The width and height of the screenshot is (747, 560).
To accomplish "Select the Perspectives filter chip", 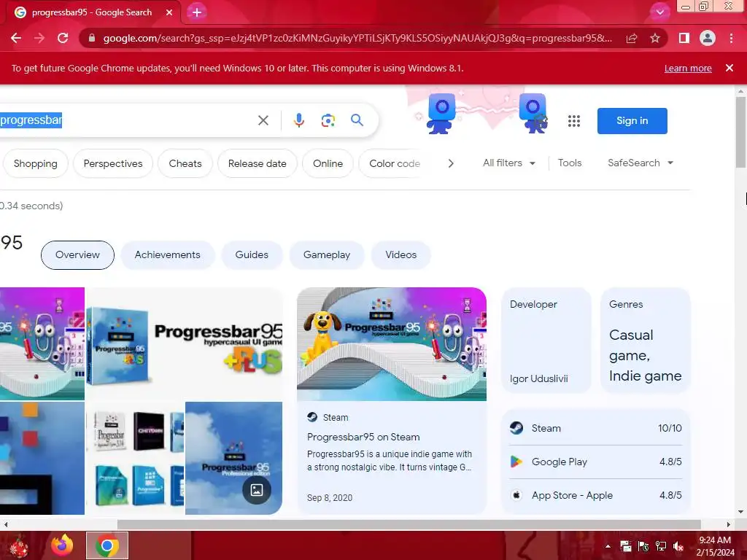I will click(x=113, y=163).
